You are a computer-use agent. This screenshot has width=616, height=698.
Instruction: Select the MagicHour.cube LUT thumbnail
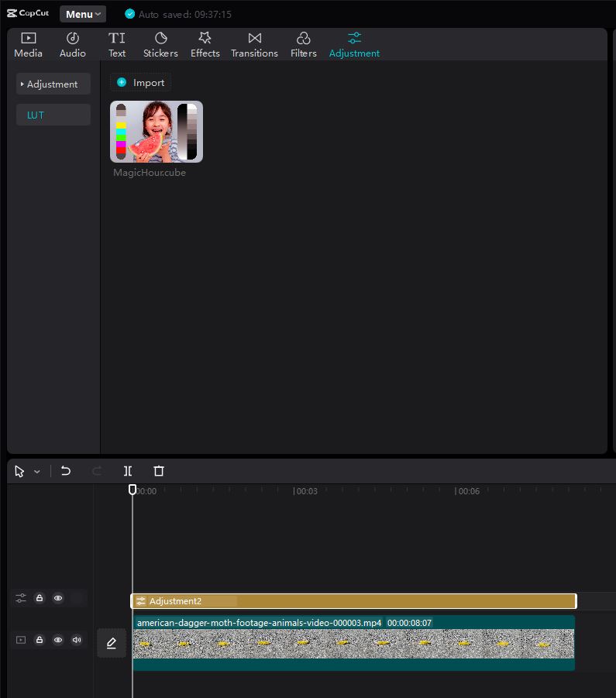coord(157,132)
